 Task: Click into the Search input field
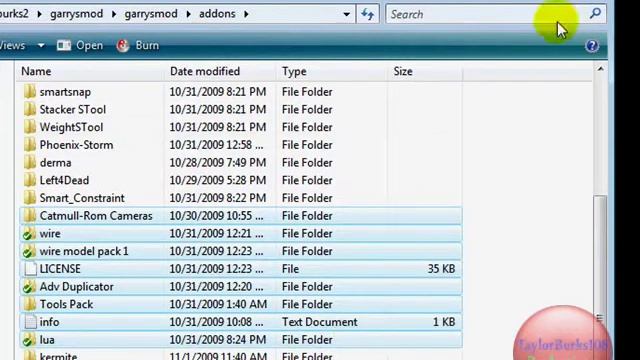coord(486,14)
